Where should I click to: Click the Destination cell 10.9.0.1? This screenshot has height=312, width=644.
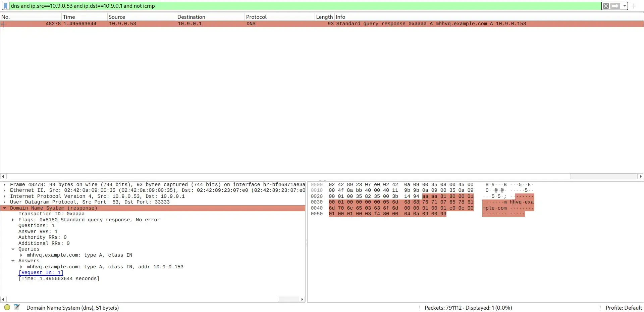[190, 24]
